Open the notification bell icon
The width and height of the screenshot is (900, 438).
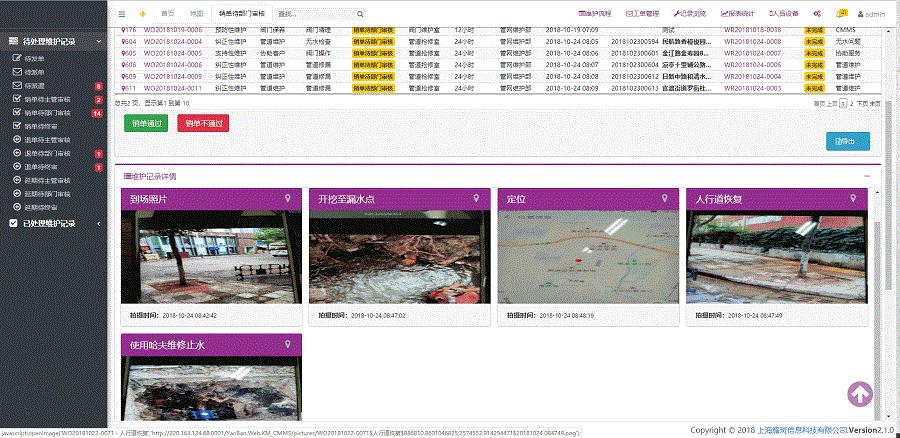pos(841,14)
